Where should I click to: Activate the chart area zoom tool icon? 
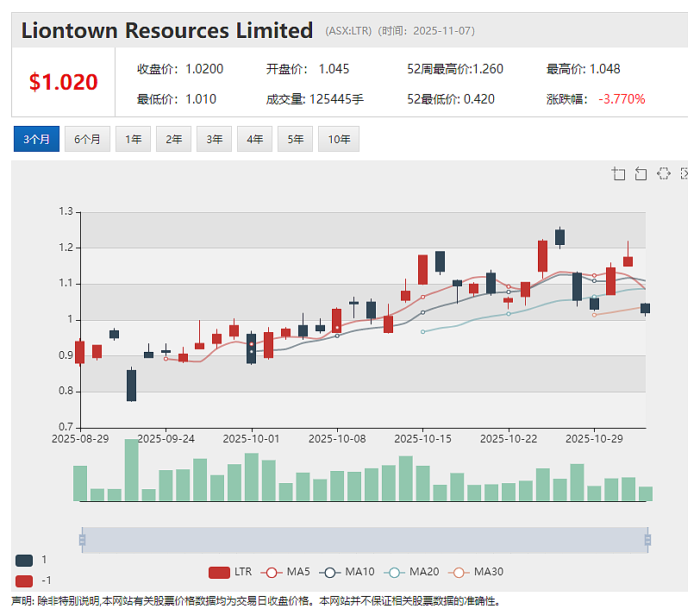(618, 173)
